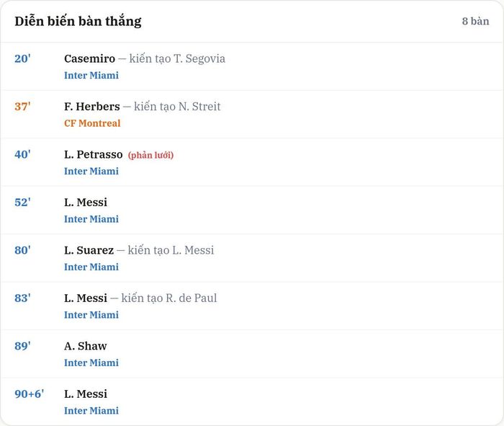Select L. Messi goal at 52'
The height and width of the screenshot is (426, 504).
point(252,210)
